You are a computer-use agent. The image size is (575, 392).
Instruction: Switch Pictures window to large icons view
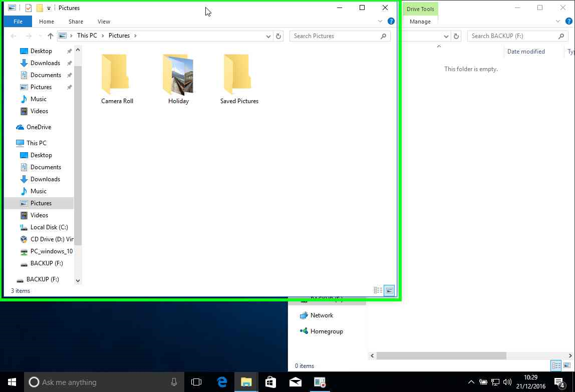tap(389, 290)
